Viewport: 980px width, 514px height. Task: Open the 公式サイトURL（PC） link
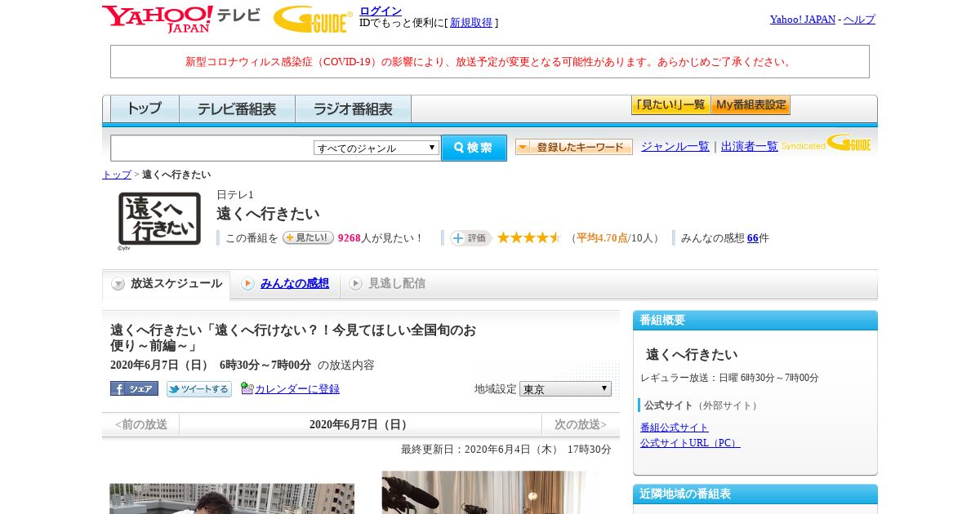pyautogui.click(x=690, y=443)
